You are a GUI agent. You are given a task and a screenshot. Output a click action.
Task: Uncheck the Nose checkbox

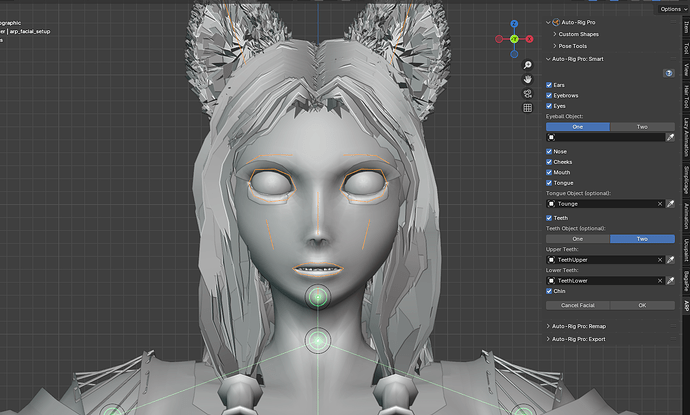pyautogui.click(x=549, y=151)
